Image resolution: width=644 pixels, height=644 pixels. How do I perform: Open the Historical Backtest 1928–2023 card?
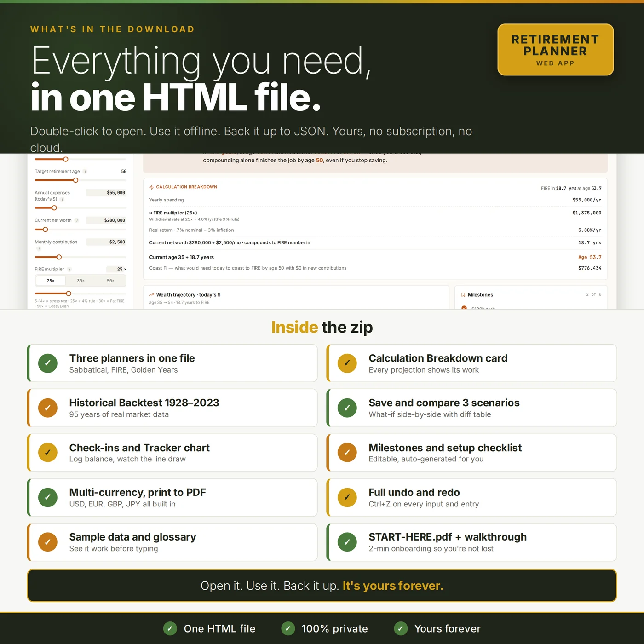point(172,408)
